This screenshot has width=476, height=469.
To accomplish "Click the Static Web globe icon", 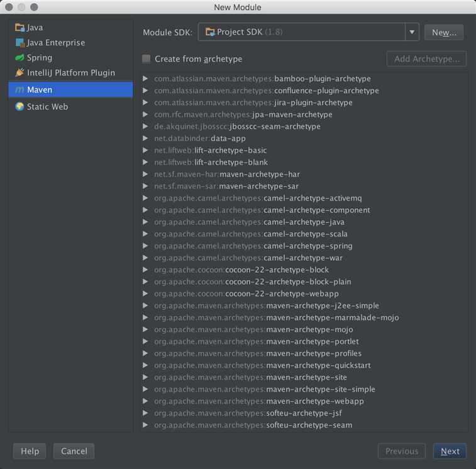I will [x=19, y=106].
